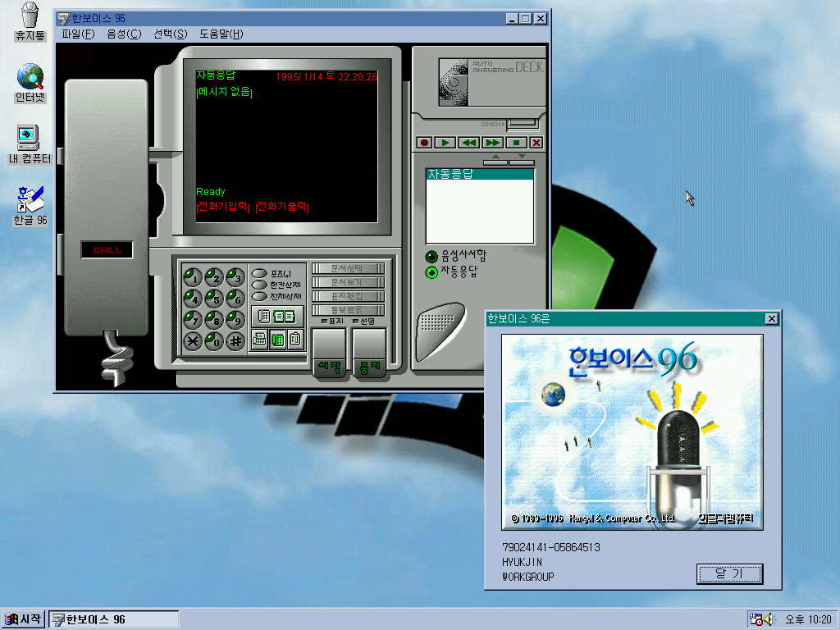
Task: Click the [전화기입력] text on the display
Action: click(223, 206)
